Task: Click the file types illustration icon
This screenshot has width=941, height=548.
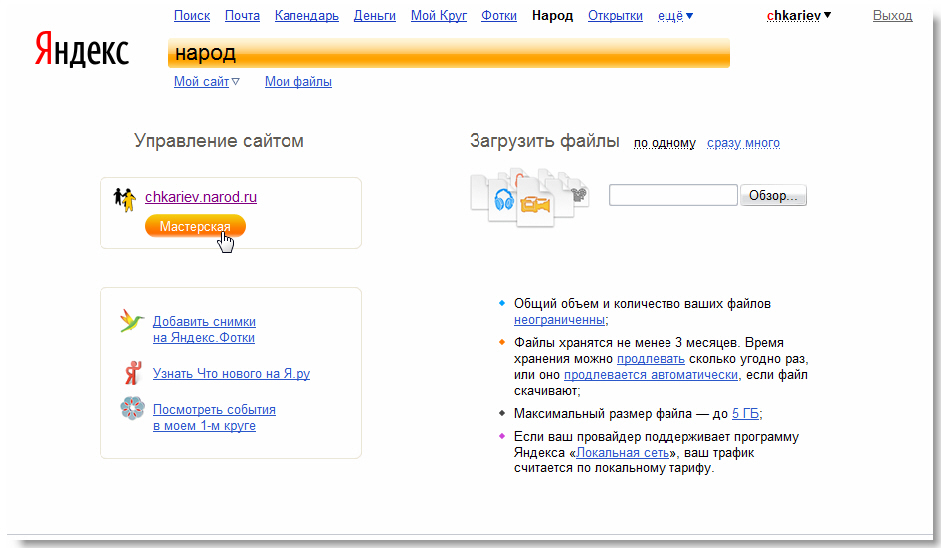Action: tap(529, 195)
